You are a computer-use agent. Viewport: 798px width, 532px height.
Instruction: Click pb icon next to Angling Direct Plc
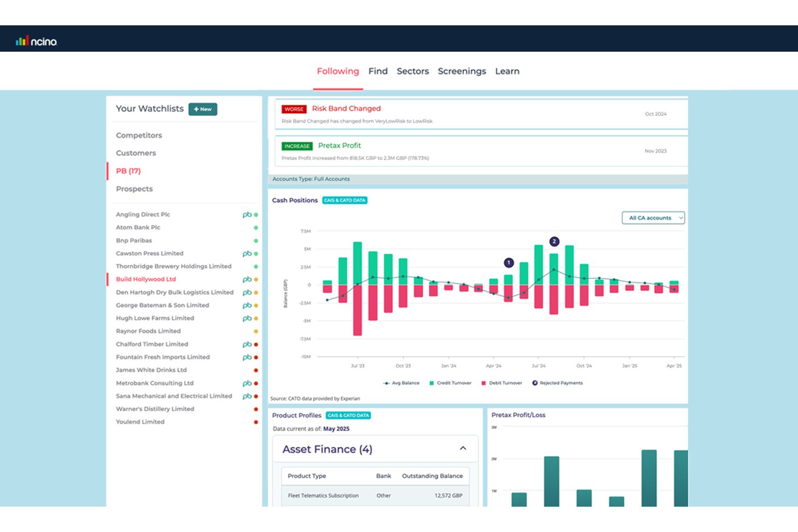(247, 215)
